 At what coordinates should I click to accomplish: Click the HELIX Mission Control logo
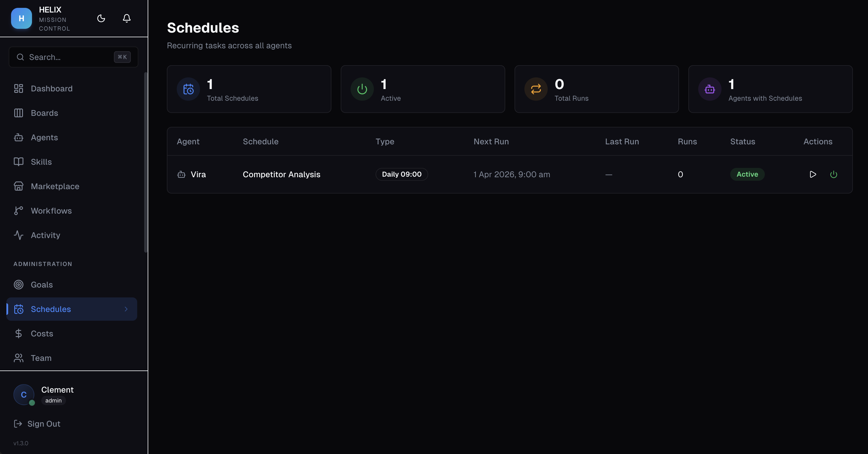[x=21, y=18]
